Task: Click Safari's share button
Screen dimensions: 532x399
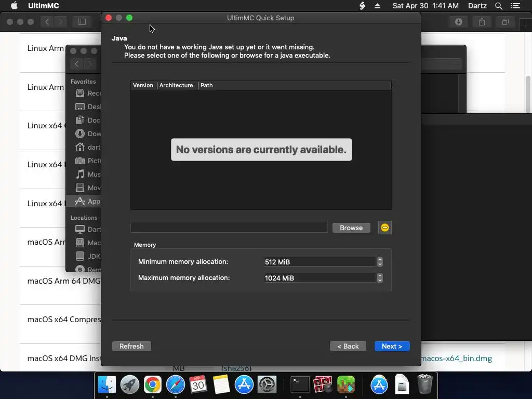Action: [x=482, y=22]
